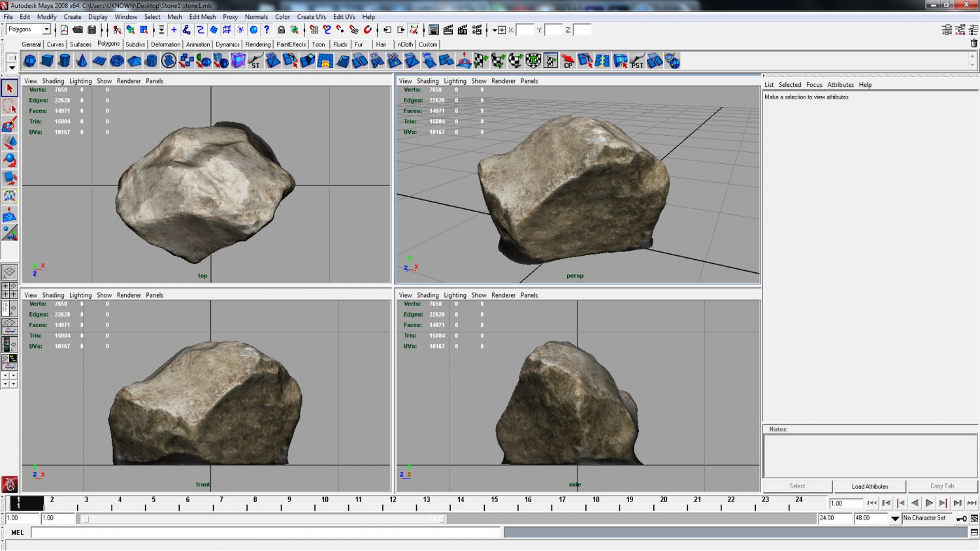Toggle auto keyframe key icon
The height and width of the screenshot is (551, 980).
962,518
